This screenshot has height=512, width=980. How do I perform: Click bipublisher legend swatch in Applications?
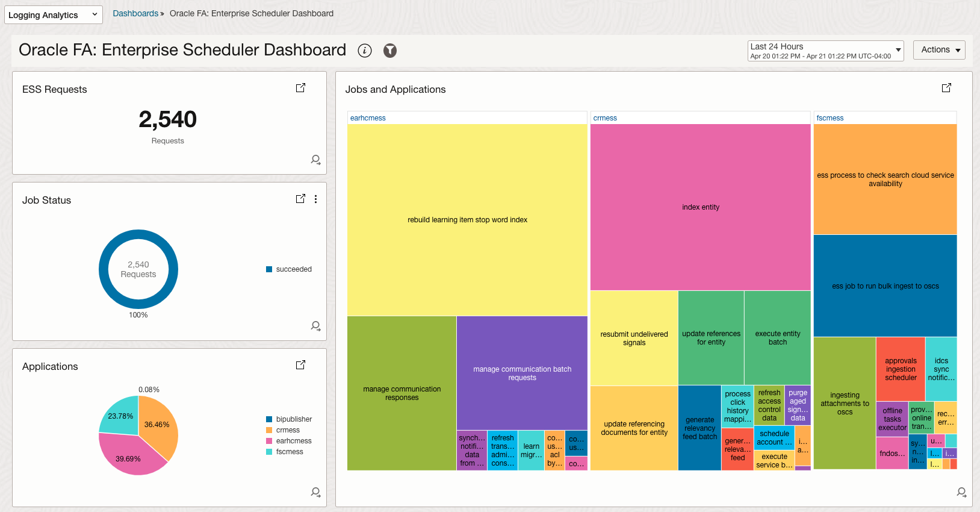click(269, 419)
